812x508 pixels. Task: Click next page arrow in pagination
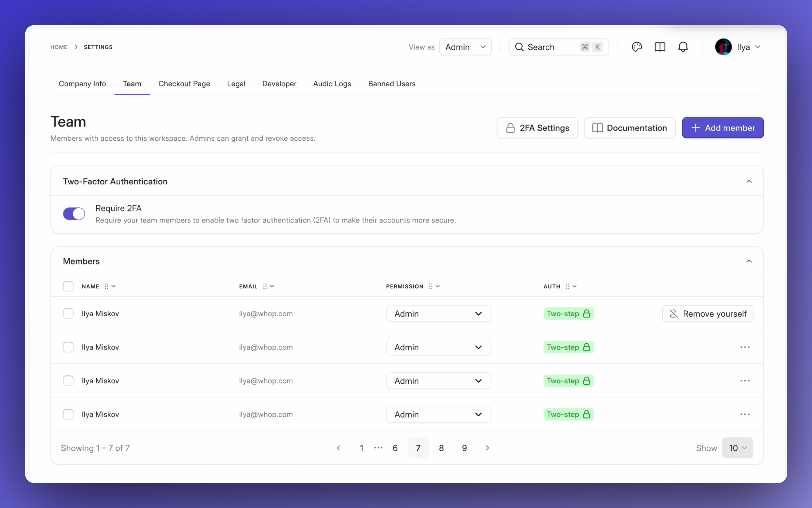click(x=487, y=448)
